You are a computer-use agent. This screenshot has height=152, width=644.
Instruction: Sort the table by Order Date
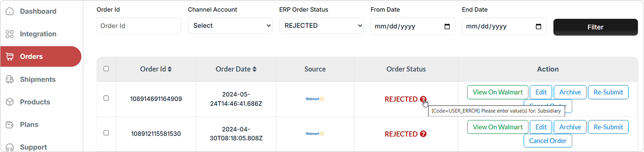pos(254,69)
